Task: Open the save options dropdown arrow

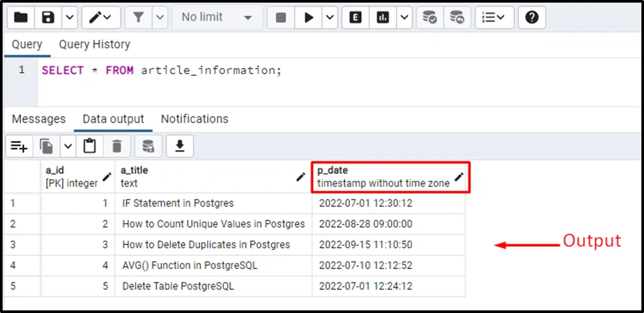Action: tap(69, 18)
